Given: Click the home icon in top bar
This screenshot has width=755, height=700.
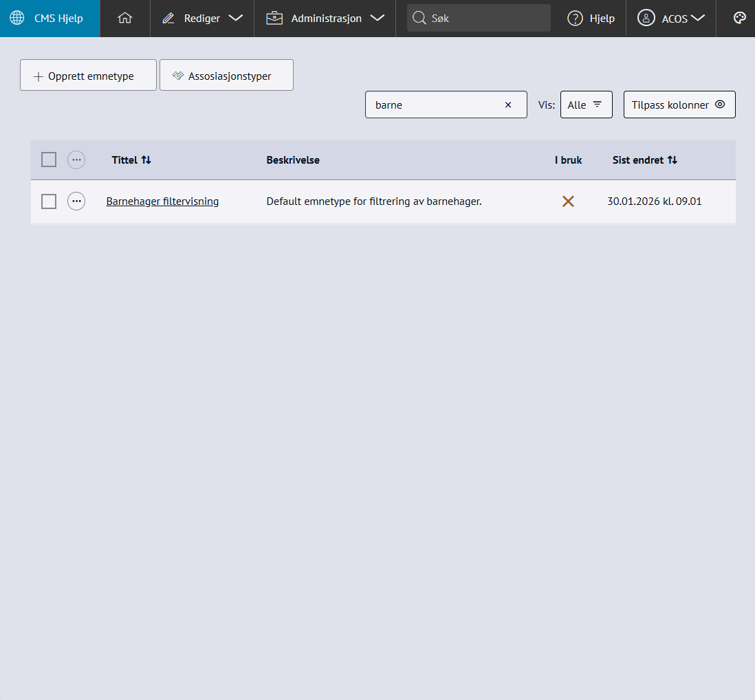Looking at the screenshot, I should coord(124,19).
